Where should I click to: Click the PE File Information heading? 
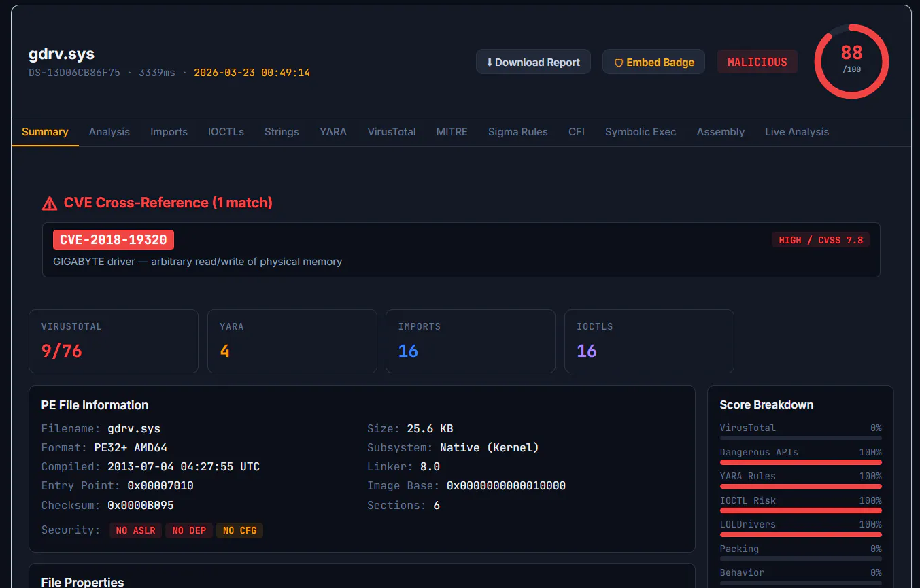(95, 405)
